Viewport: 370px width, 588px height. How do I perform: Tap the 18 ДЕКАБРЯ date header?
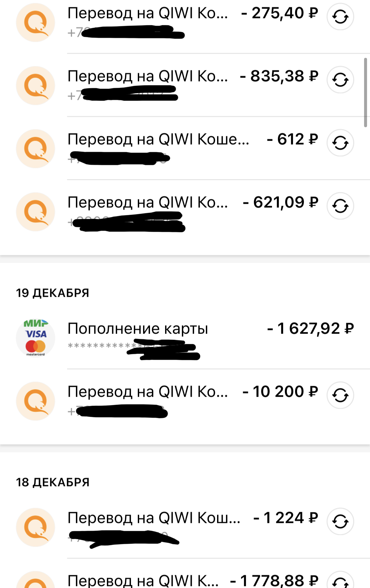point(53,482)
